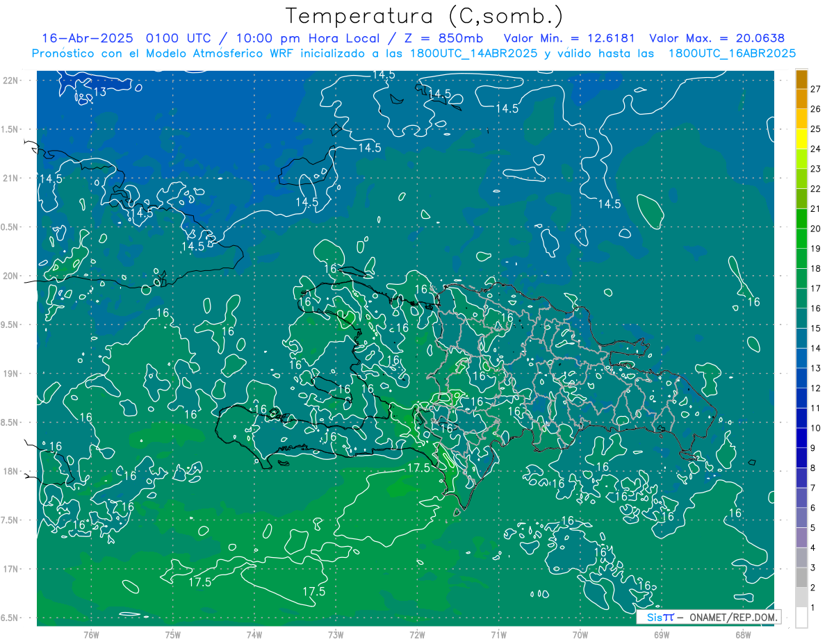Click the '72W' longitude axis label

[417, 635]
